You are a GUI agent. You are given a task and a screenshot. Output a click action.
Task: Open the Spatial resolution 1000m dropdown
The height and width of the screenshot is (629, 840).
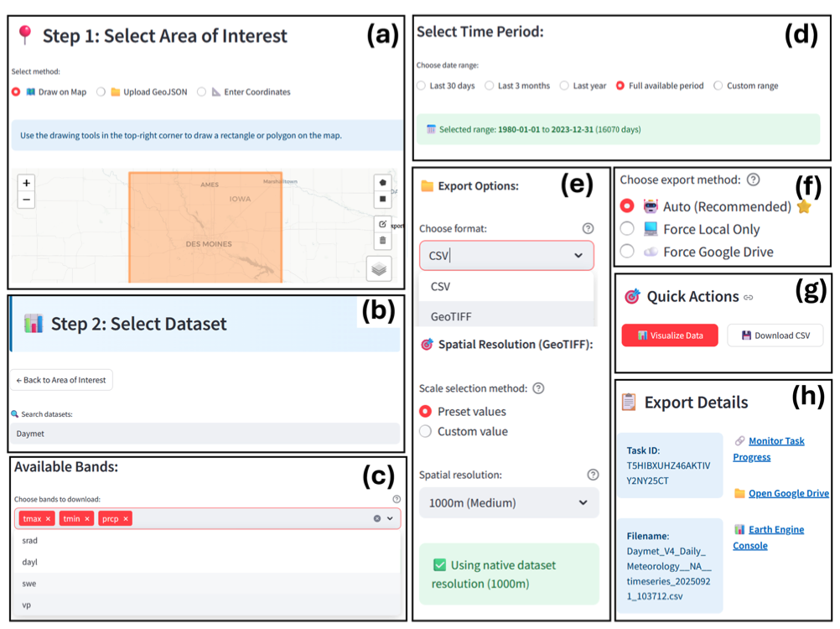click(x=508, y=503)
